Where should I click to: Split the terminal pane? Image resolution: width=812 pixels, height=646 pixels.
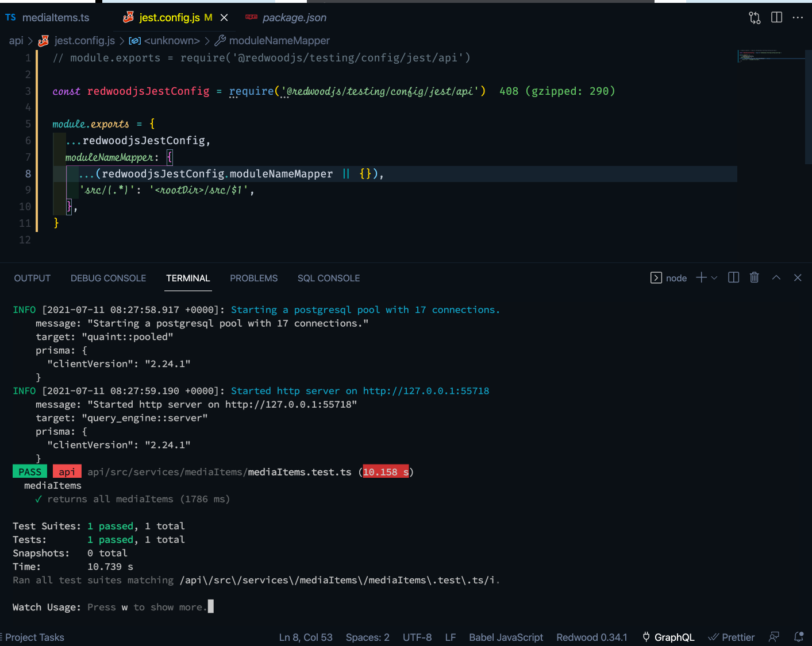pyautogui.click(x=733, y=278)
